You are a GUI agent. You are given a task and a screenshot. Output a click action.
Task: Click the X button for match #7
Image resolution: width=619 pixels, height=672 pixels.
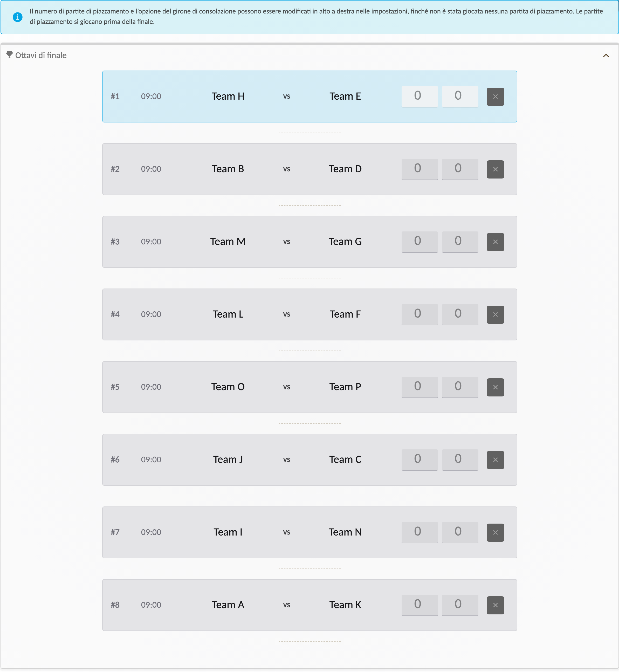[x=495, y=533]
